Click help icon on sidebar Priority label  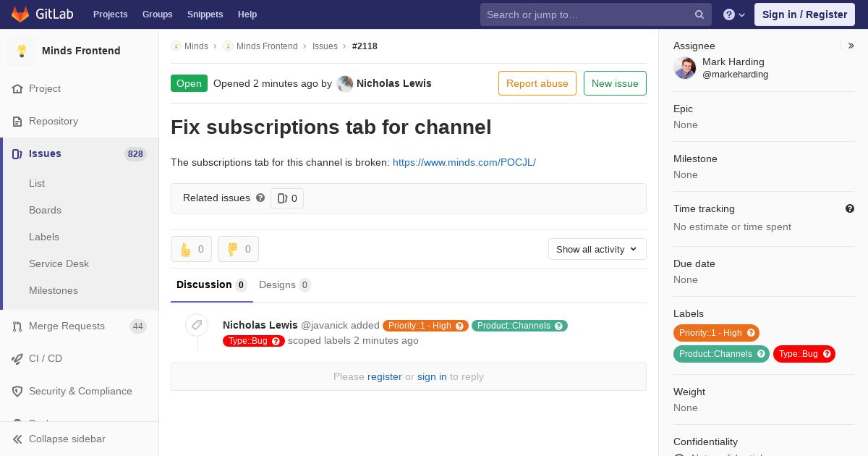[x=751, y=333]
